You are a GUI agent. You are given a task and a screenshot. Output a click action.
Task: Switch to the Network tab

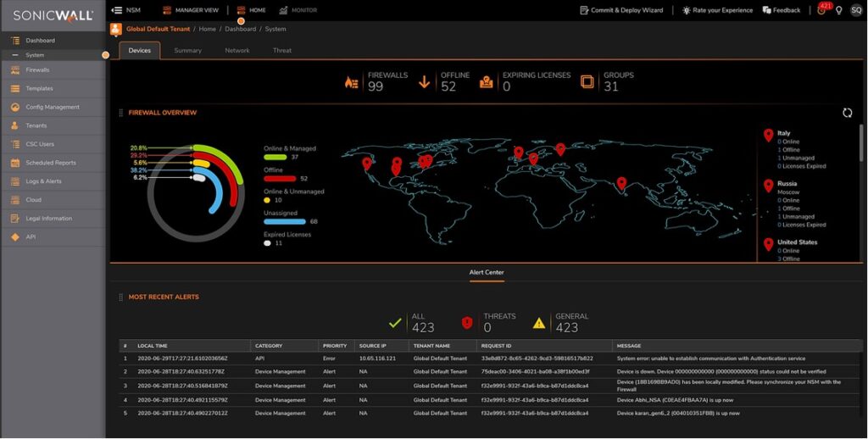click(x=237, y=50)
